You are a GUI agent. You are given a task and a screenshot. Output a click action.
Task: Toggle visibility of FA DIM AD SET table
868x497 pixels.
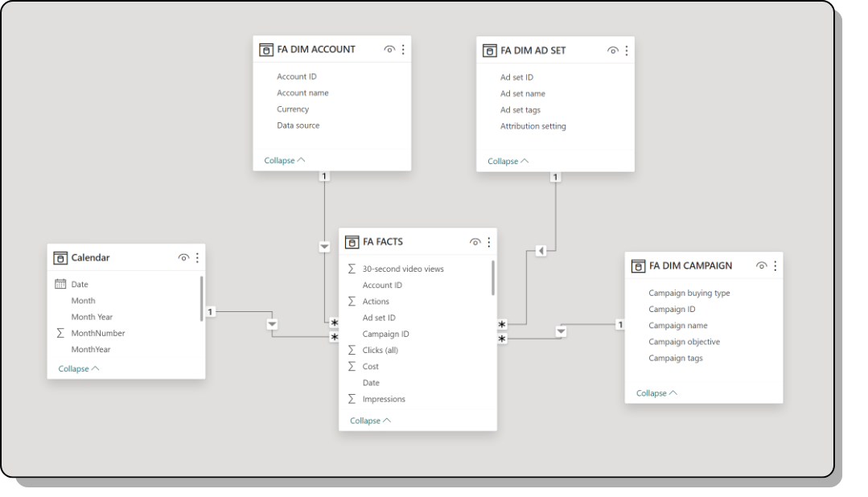tap(613, 51)
